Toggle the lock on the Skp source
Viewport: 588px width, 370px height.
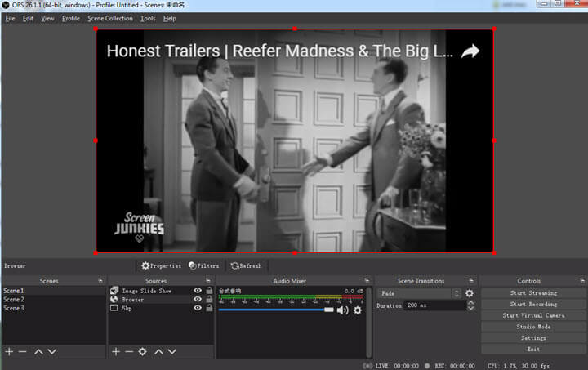pos(209,309)
